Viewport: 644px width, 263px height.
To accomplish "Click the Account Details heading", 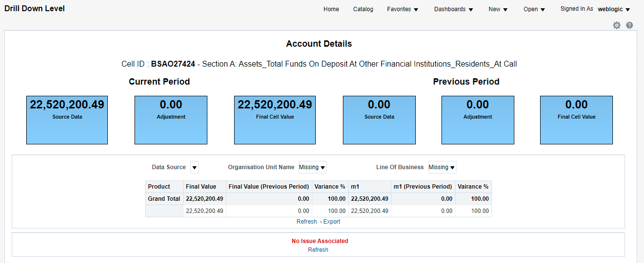I will 319,44.
